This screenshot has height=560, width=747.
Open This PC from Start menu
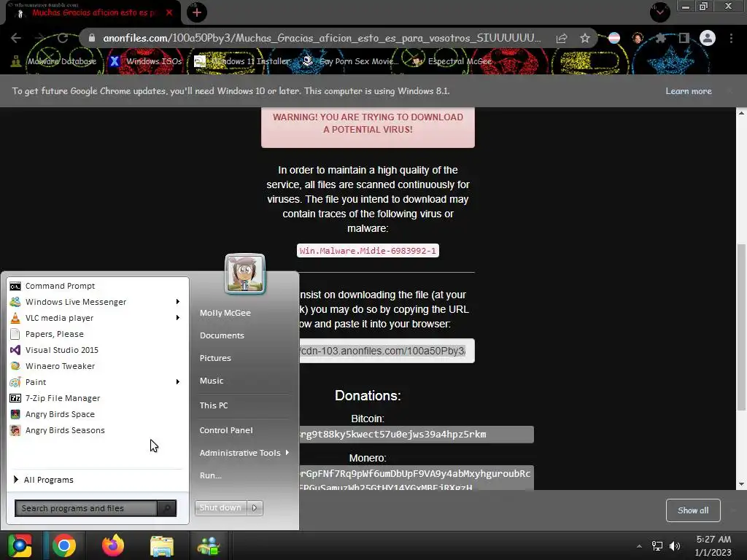pos(214,405)
